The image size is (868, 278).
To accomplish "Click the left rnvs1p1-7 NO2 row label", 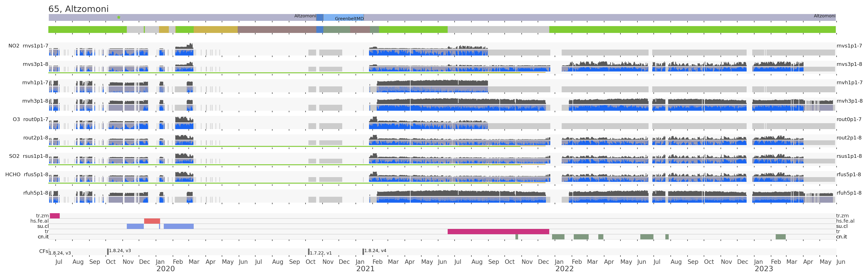I will coord(35,46).
